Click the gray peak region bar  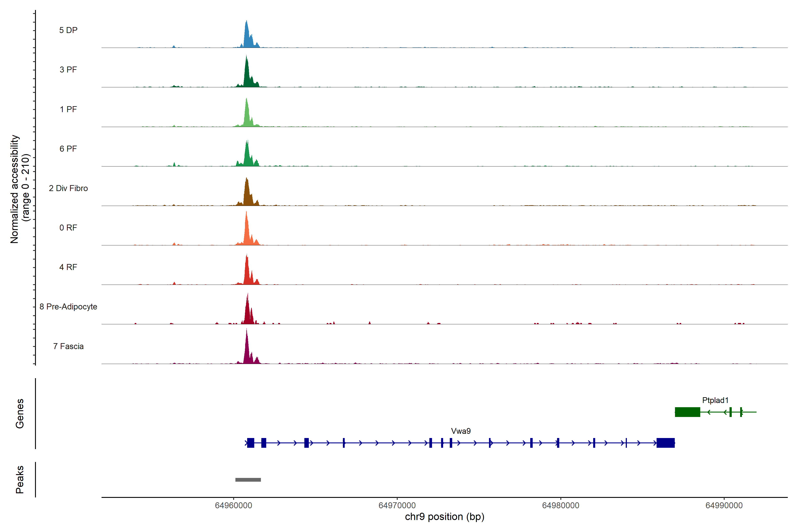coord(248,480)
